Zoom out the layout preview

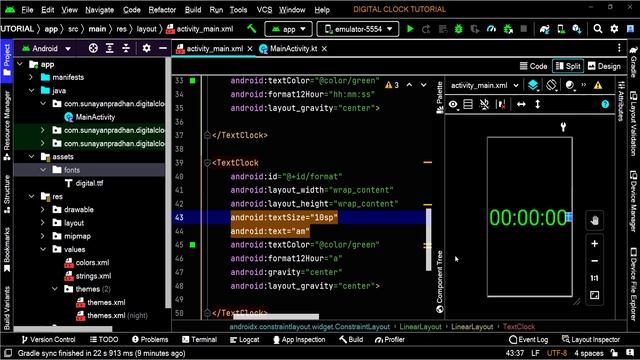click(594, 261)
